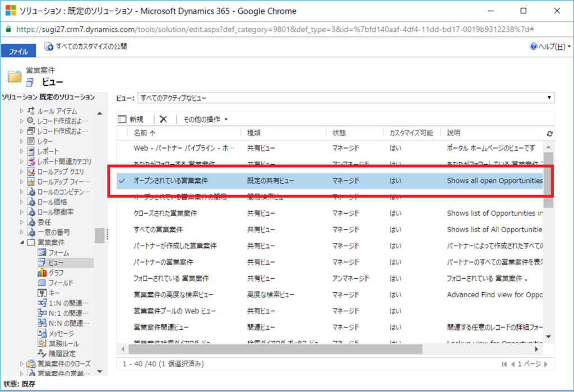Screen dimensions: 574x392
Task: Click the レポート関連カテゴリ entity icon
Action: pyautogui.click(x=31, y=161)
